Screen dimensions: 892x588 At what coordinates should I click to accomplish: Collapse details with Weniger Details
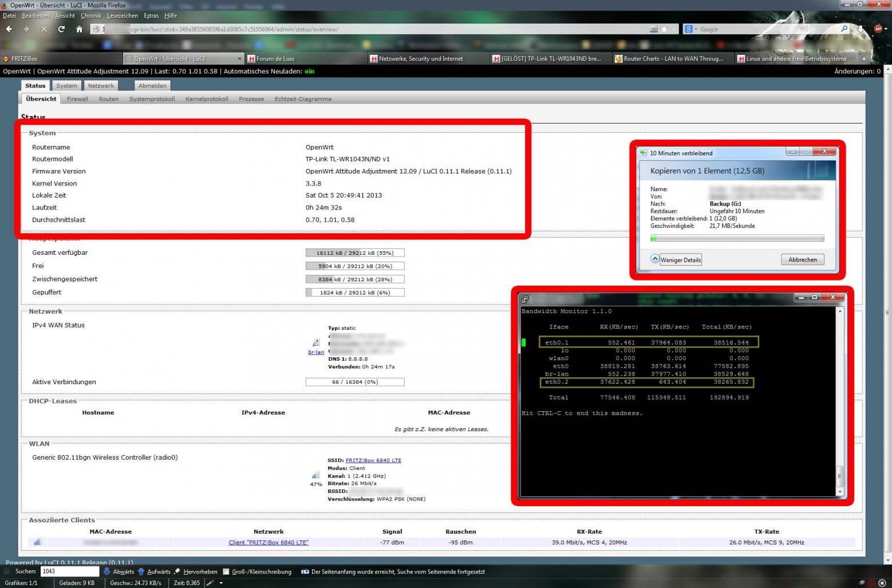[676, 259]
